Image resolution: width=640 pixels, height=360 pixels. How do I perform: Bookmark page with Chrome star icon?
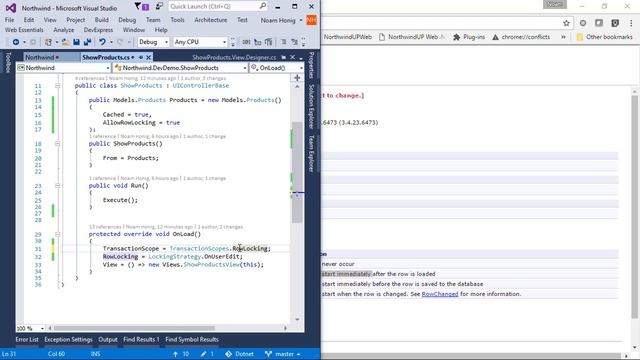click(x=566, y=23)
